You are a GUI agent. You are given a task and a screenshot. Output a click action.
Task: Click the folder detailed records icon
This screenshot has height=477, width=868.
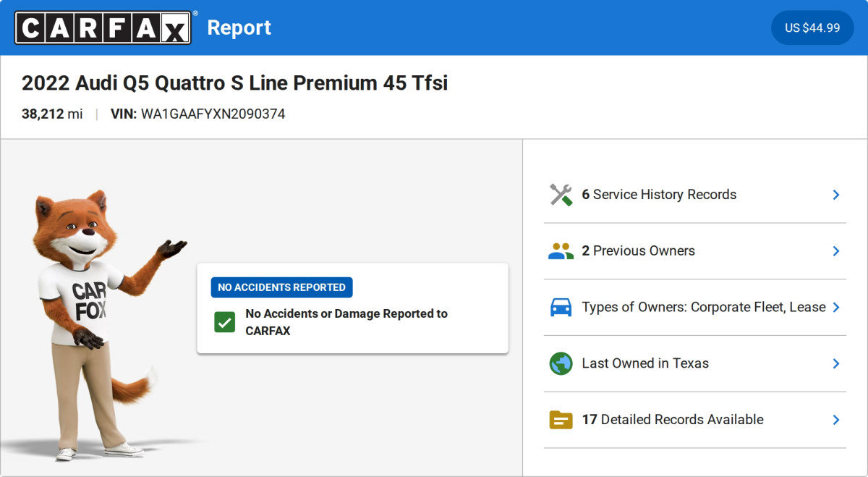pos(561,420)
